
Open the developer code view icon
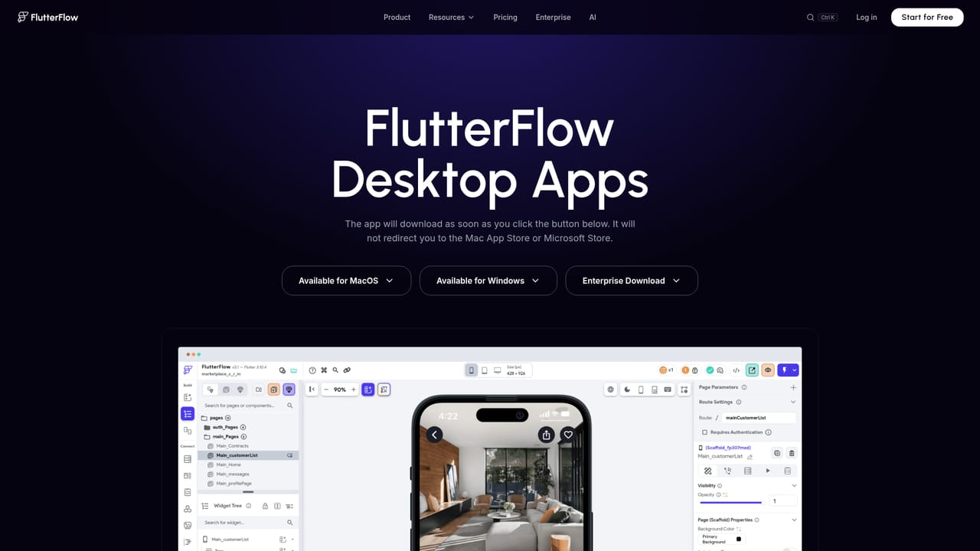[737, 370]
